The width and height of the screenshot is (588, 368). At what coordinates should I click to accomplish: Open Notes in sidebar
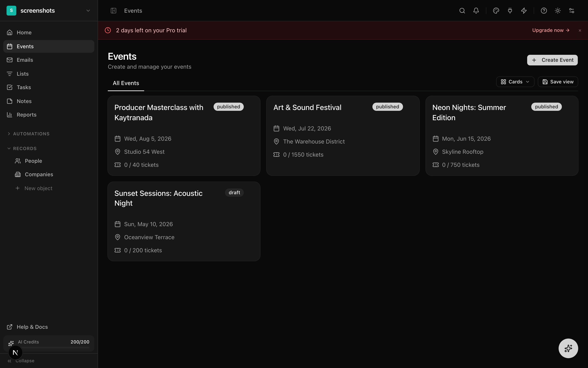point(49,101)
